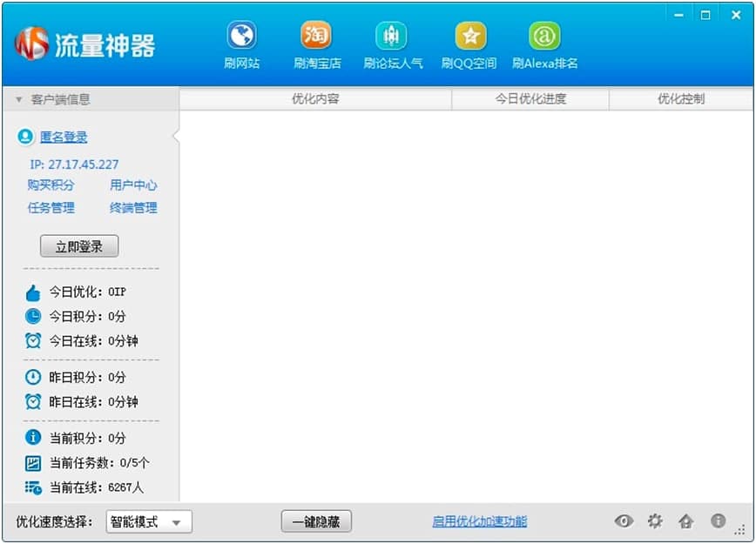Click the 优化内容 column header
This screenshot has width=756, height=544.
click(315, 98)
